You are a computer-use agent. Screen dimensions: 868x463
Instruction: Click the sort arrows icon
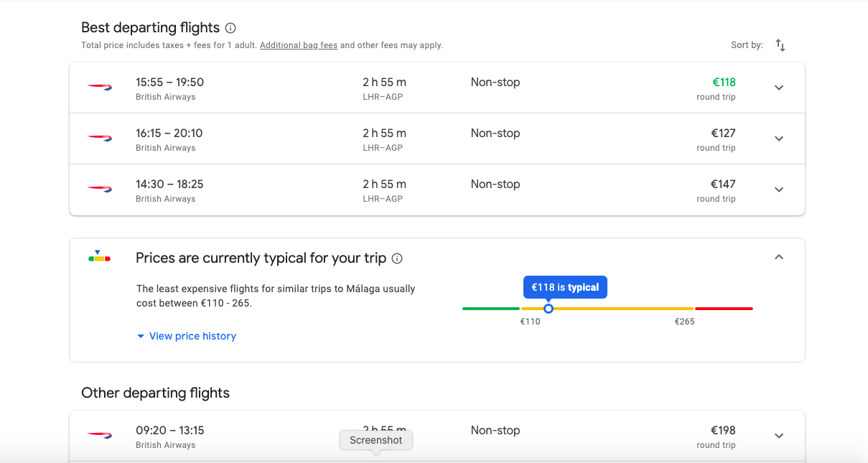(x=780, y=45)
